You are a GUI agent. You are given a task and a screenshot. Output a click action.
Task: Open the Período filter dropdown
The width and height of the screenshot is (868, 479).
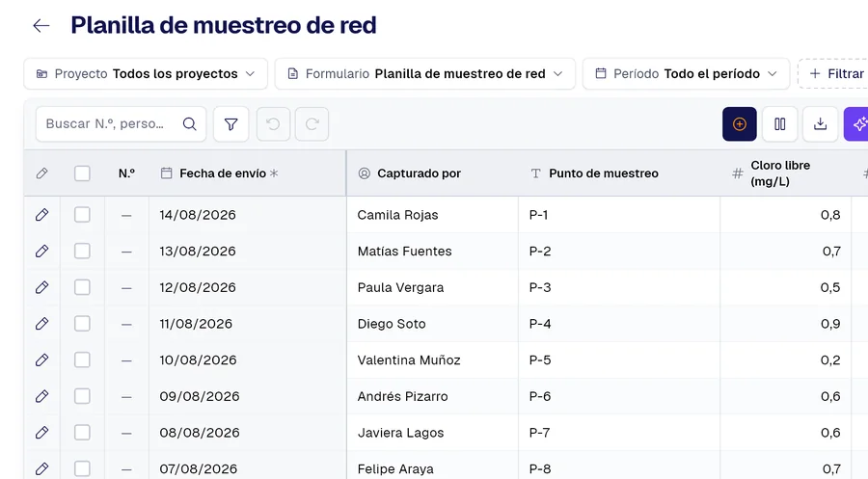[x=686, y=73]
